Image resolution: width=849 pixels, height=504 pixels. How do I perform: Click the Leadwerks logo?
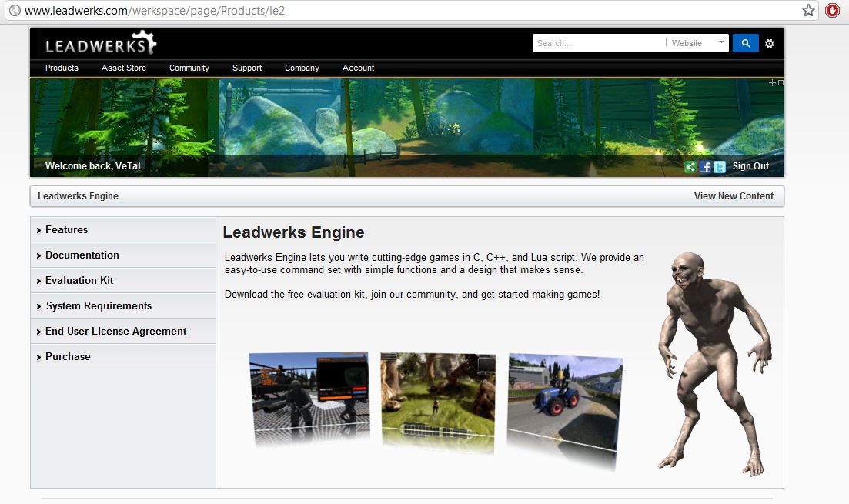click(x=101, y=43)
